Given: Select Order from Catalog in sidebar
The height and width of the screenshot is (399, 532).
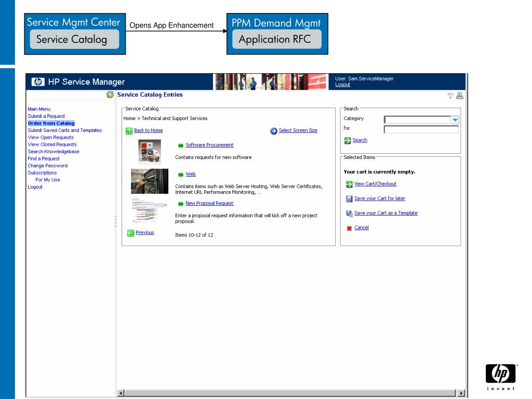Looking at the screenshot, I should click(51, 124).
